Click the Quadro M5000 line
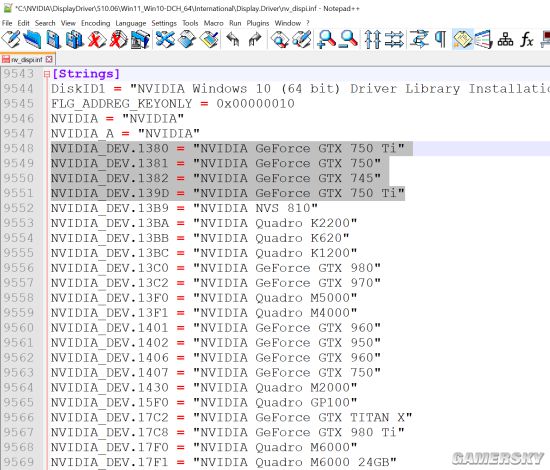 click(204, 298)
